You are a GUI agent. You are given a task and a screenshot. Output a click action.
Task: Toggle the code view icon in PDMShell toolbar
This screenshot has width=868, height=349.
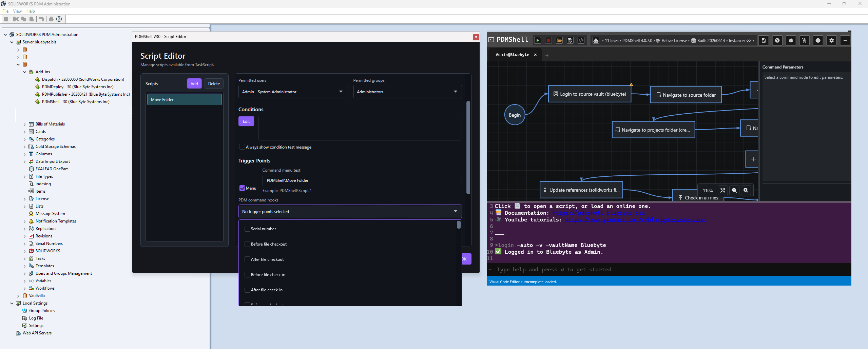581,40
